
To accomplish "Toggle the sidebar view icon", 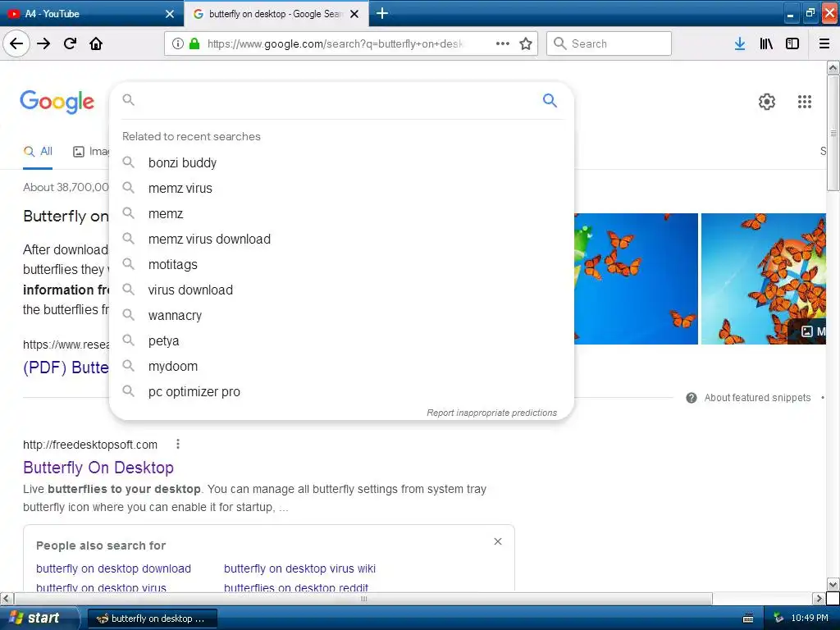I will tap(792, 43).
